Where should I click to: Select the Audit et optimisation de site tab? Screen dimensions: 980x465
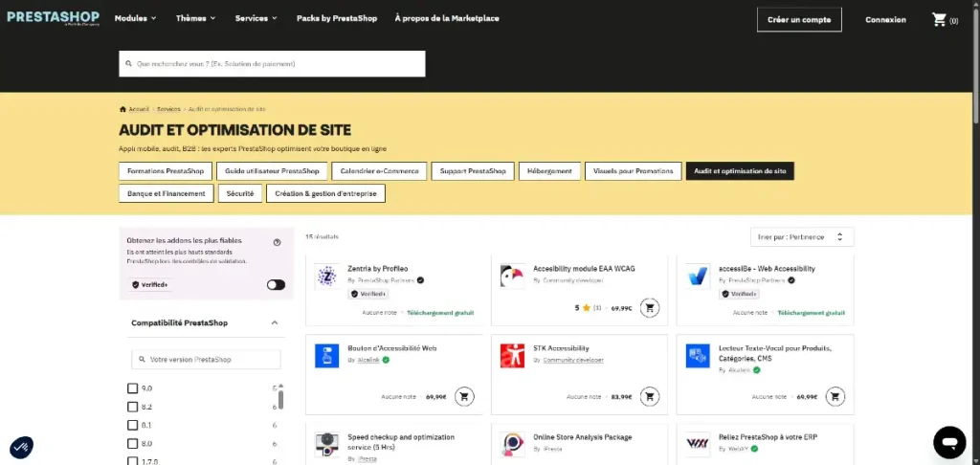click(x=740, y=171)
